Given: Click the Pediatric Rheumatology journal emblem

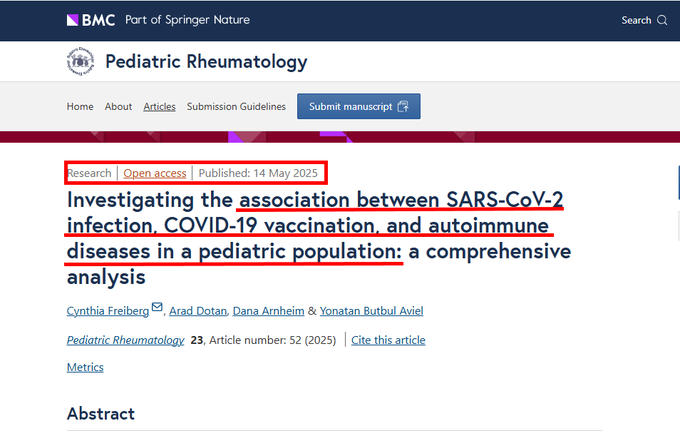Looking at the screenshot, I should click(80, 62).
